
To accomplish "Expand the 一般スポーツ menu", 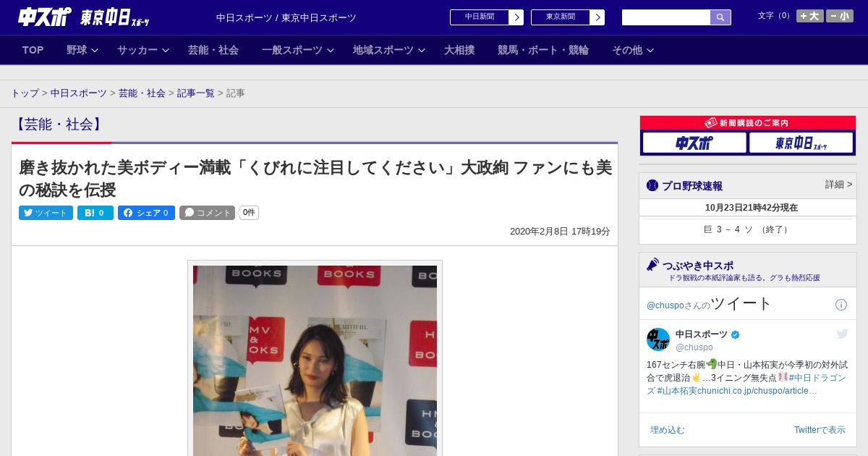I will point(298,50).
